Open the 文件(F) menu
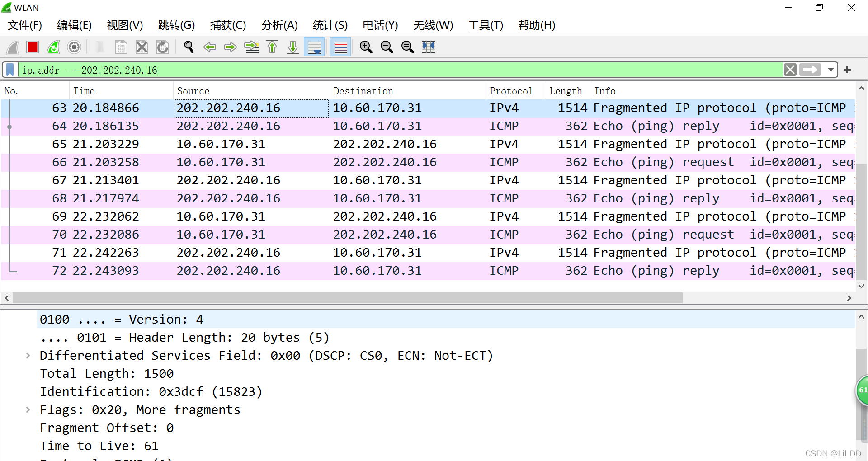Viewport: 868px width, 461px height. click(x=25, y=25)
